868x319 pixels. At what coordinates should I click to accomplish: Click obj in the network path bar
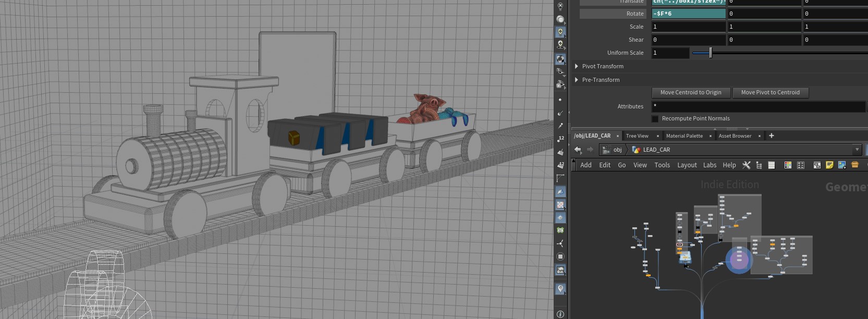617,150
